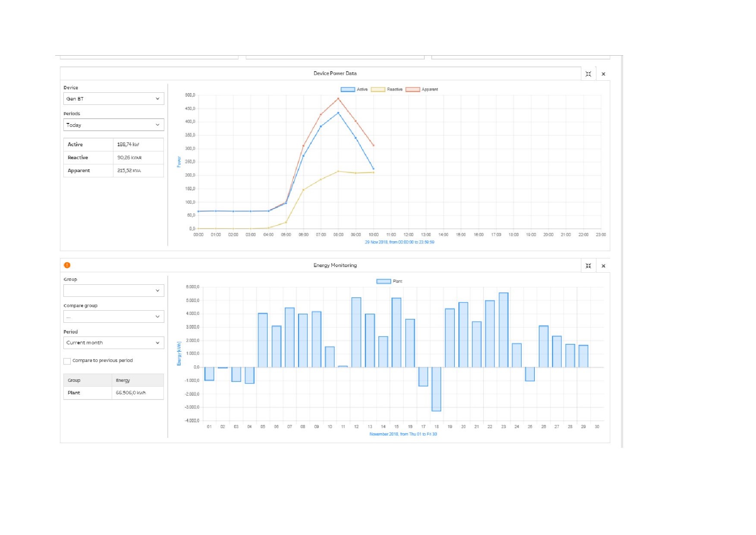Toggle the Apparent series in legend
The height and width of the screenshot is (535, 756).
coord(422,89)
